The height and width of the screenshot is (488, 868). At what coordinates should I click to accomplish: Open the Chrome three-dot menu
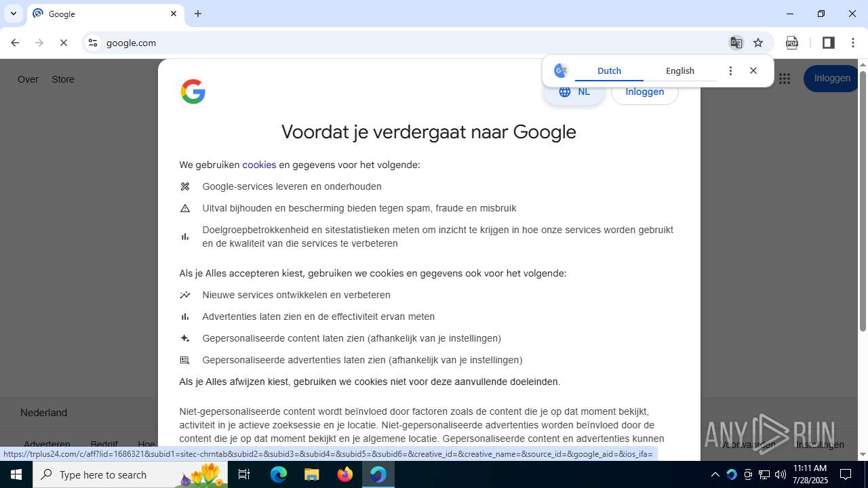853,43
